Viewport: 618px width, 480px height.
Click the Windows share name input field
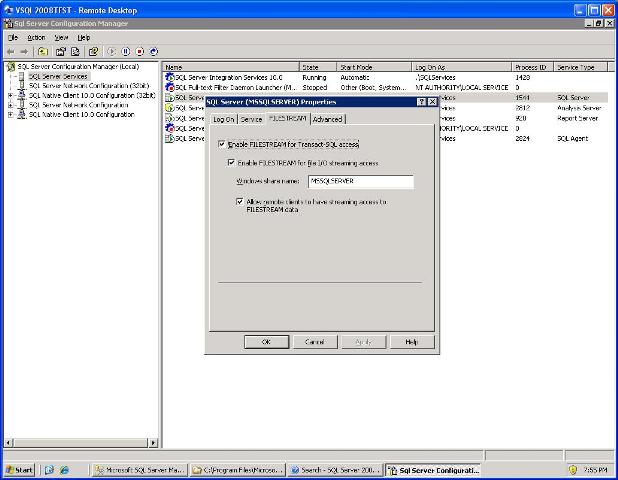pyautogui.click(x=361, y=181)
